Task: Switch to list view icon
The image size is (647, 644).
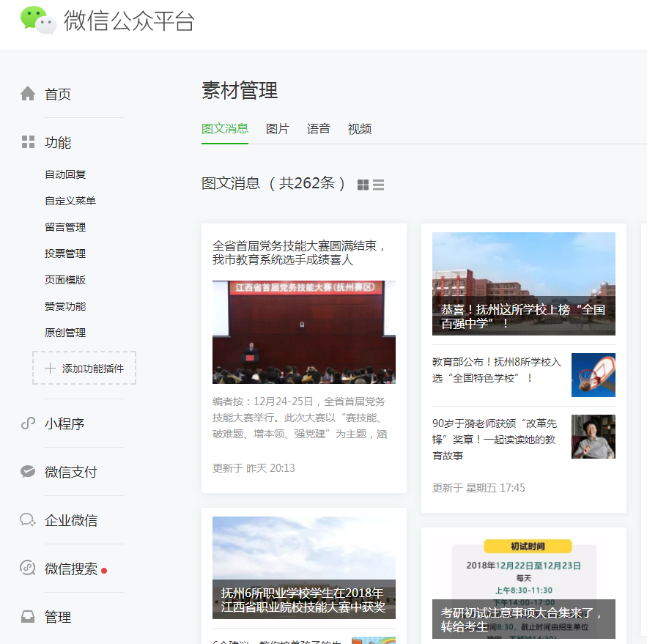Action: pyautogui.click(x=378, y=185)
